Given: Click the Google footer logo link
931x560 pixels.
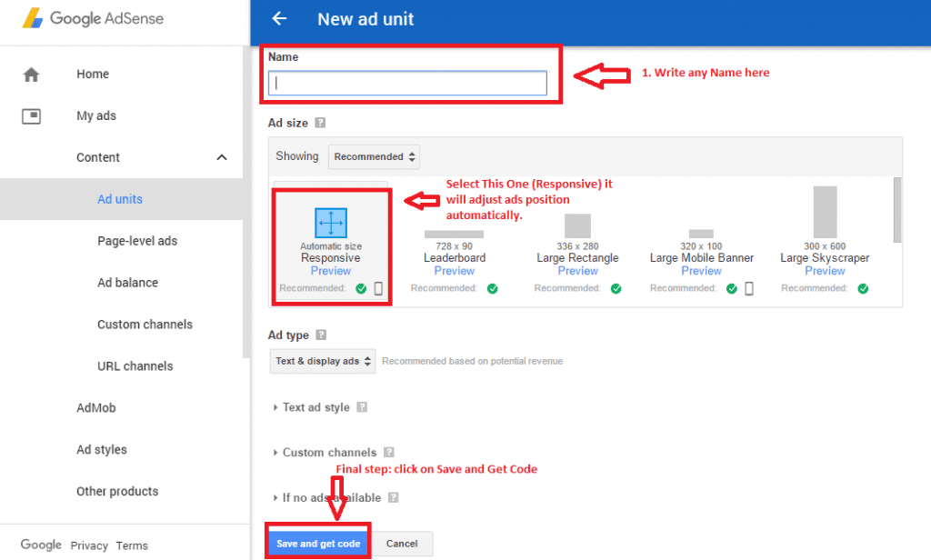Looking at the screenshot, I should pyautogui.click(x=41, y=545).
